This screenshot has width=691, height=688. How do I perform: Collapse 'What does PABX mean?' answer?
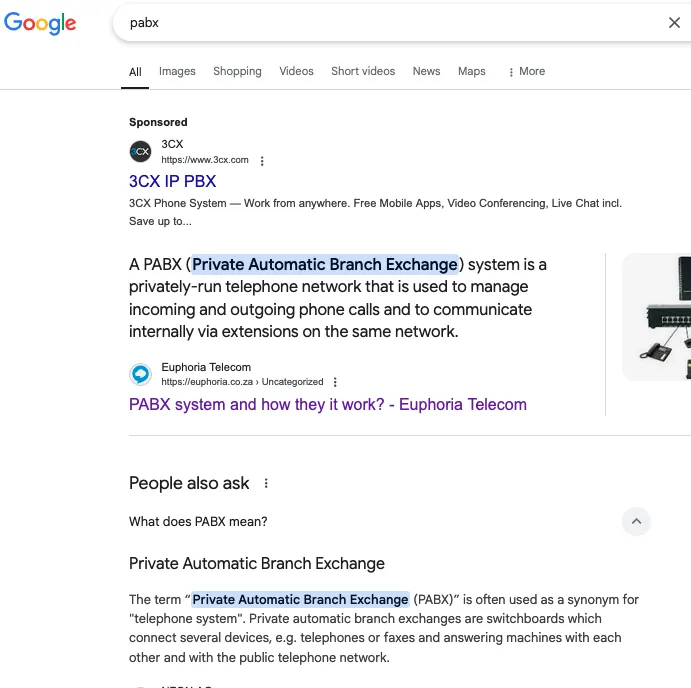point(636,521)
